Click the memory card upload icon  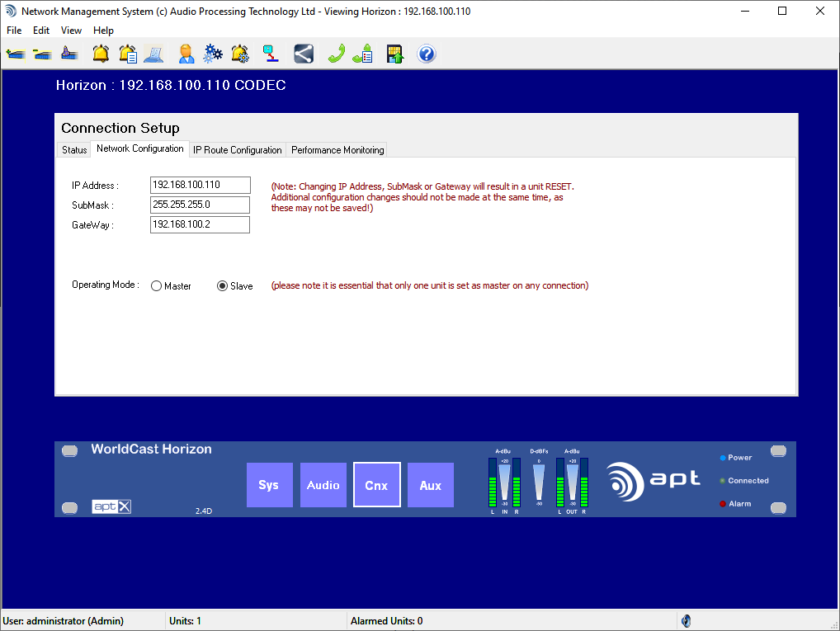pos(394,54)
